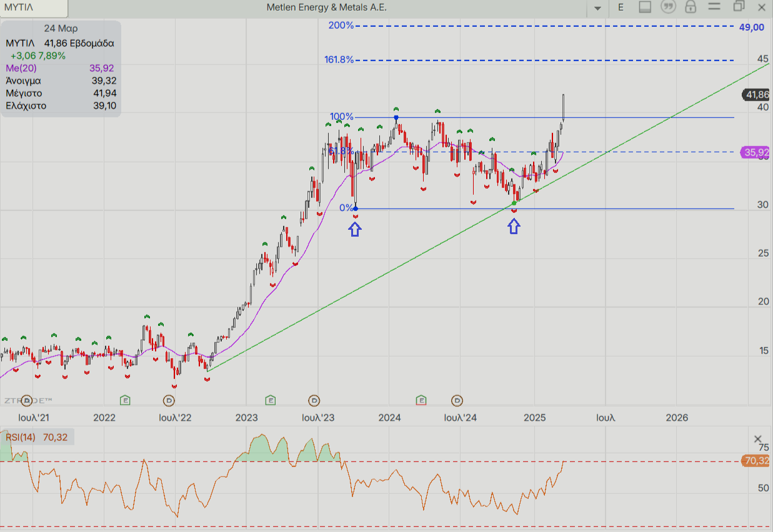Screen dimensions: 773x532
Task: Click the 75 level on RSI axis
Action: click(x=764, y=448)
